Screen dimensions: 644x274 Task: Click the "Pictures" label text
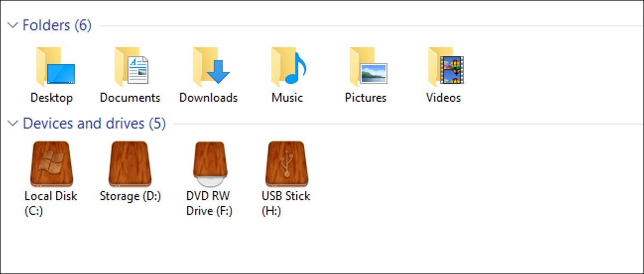(x=365, y=98)
